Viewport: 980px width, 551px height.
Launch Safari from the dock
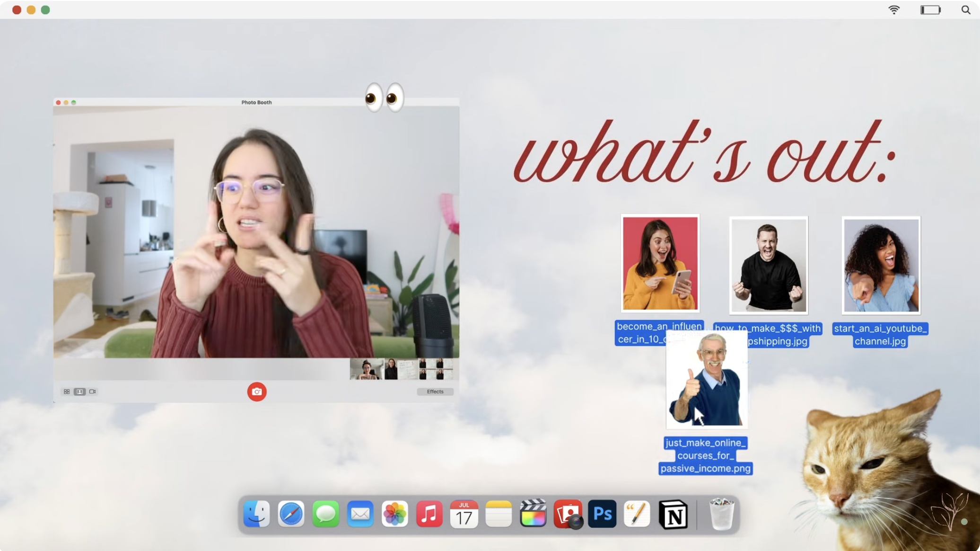291,514
